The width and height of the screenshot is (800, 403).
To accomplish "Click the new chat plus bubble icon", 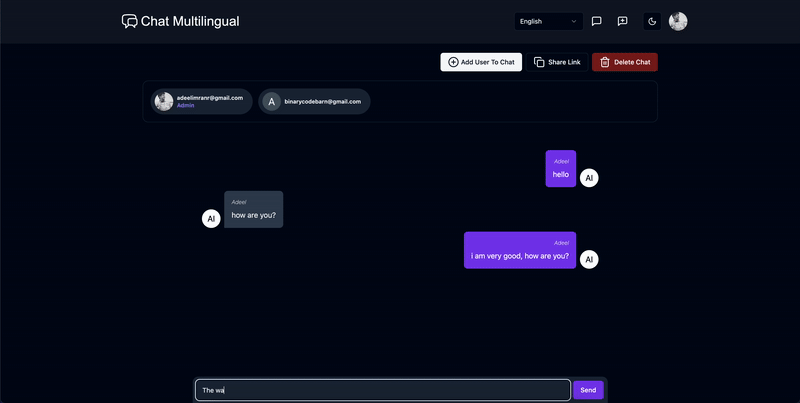I will click(622, 21).
